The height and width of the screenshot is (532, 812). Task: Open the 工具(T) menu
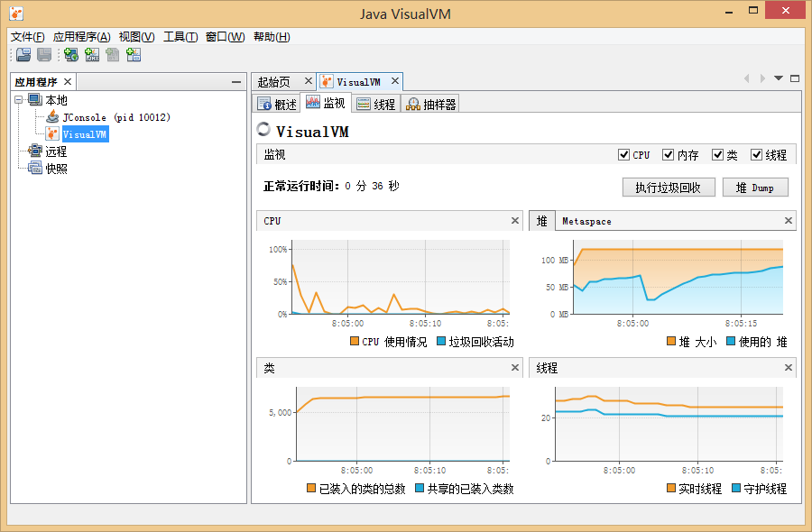pos(180,37)
